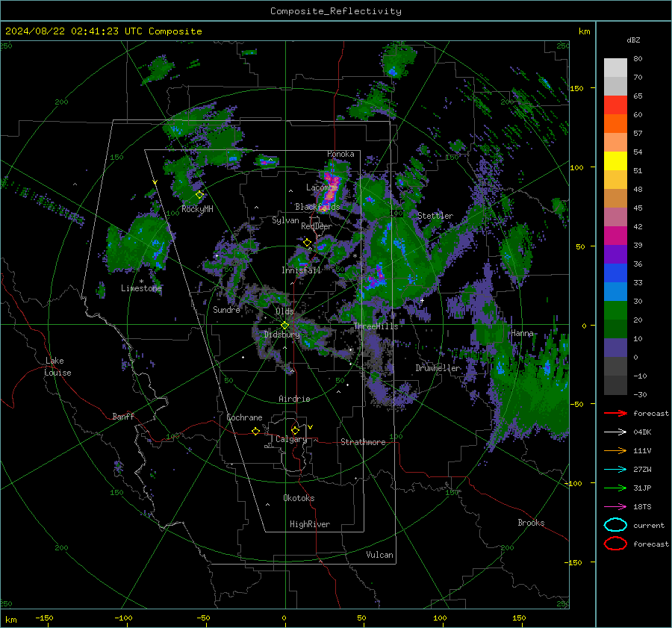Click the 27ZW legend label
The height and width of the screenshot is (628, 672).
[x=642, y=470]
